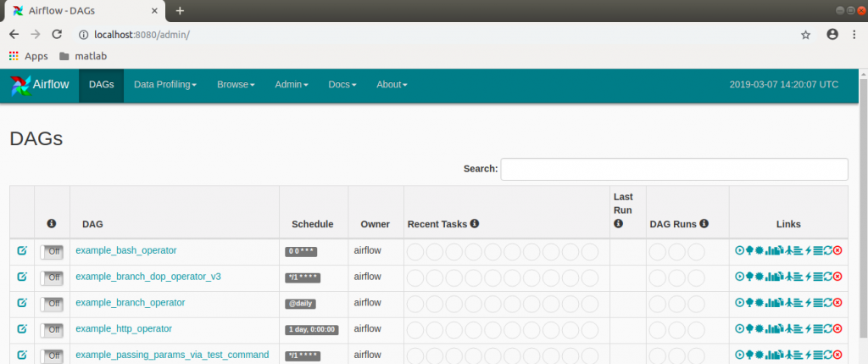Refresh the example_bash_operator DAG
This screenshot has width=868, height=364.
click(828, 250)
